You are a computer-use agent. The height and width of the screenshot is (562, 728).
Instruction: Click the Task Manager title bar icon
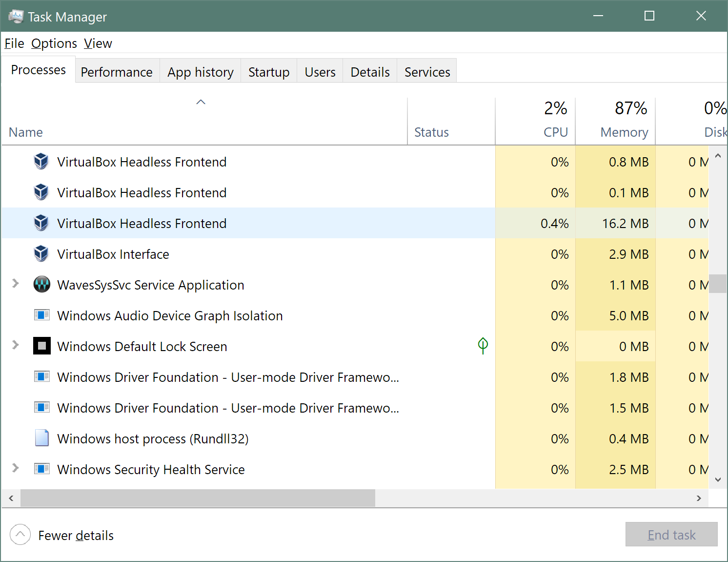click(16, 17)
